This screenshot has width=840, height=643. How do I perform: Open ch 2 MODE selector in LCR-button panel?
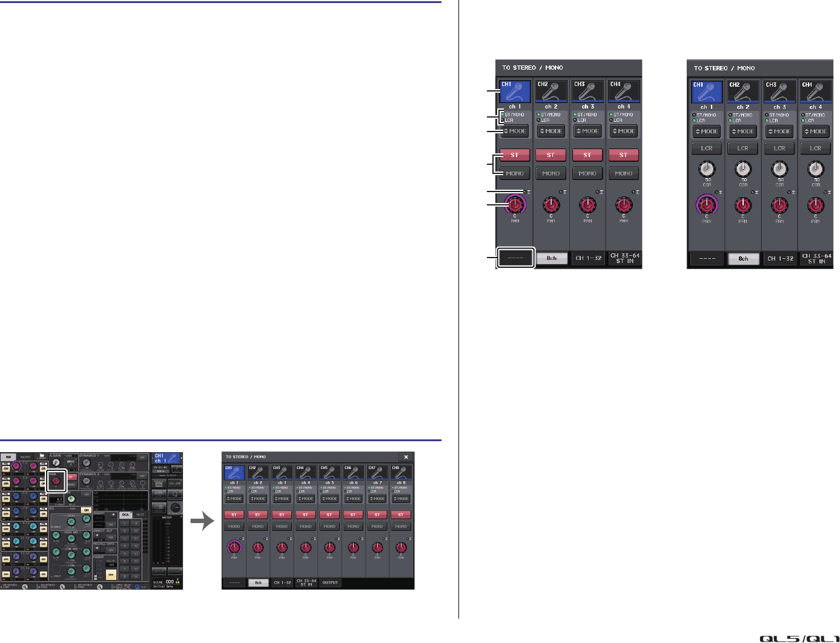743,132
